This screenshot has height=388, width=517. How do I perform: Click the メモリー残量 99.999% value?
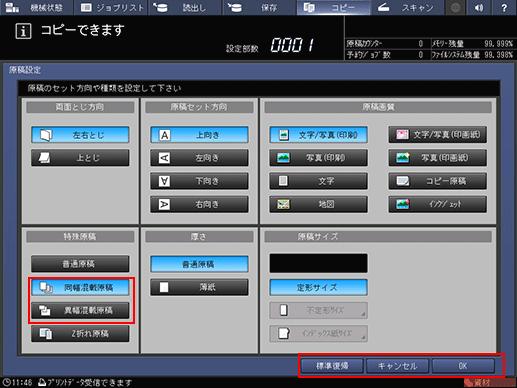point(498,44)
